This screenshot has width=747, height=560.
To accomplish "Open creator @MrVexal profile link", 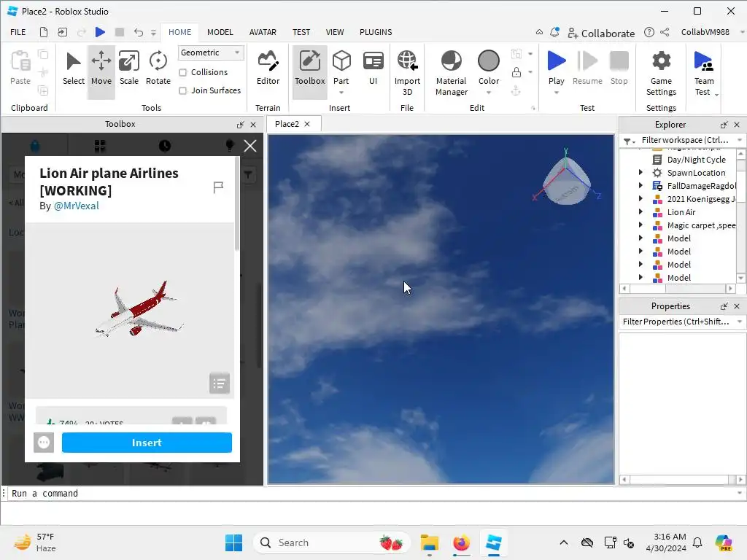I will click(76, 206).
